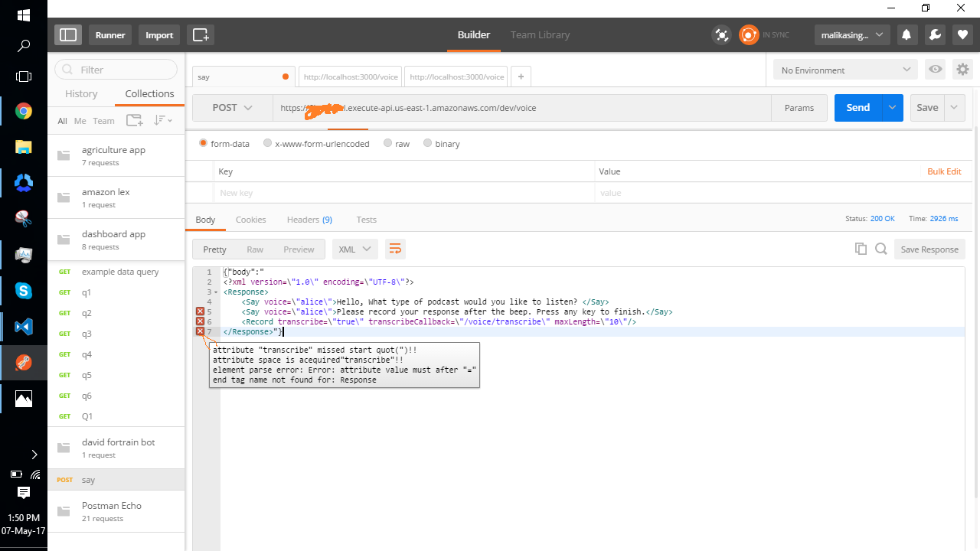Viewport: 980px width, 551px height.
Task: Open the Tests response tab
Action: pyautogui.click(x=367, y=220)
